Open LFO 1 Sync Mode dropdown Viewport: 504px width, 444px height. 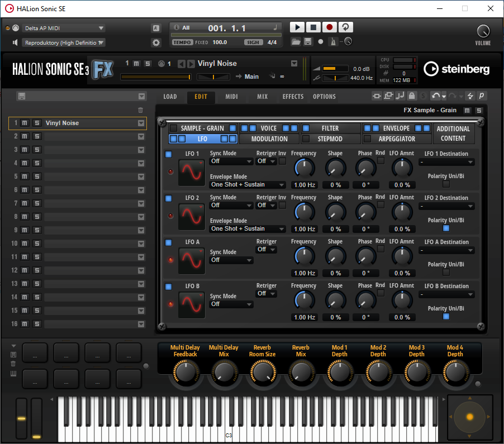pos(231,161)
